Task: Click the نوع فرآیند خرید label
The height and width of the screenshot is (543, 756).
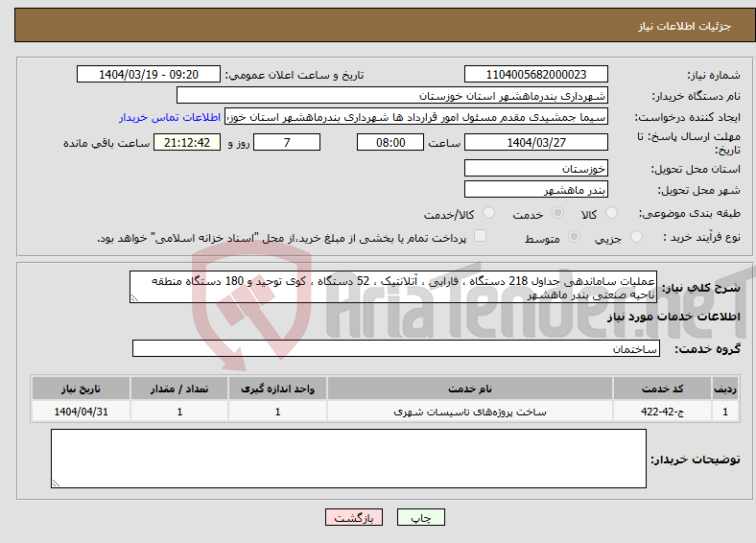Action: [x=701, y=237]
